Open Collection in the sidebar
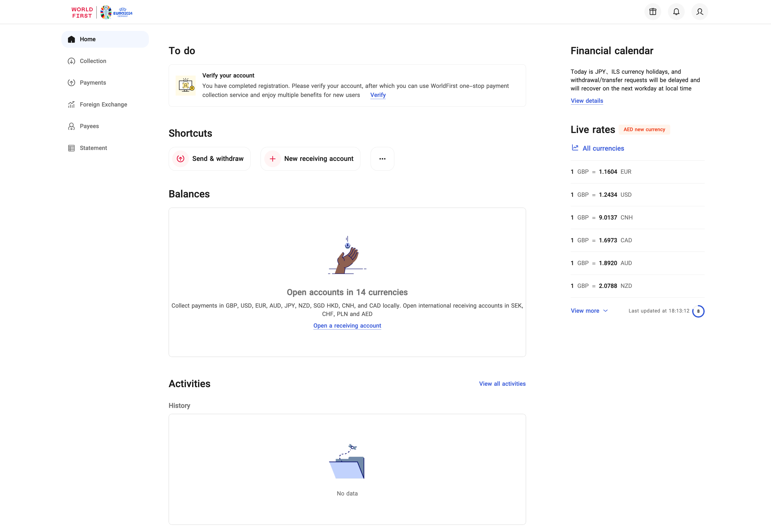Image resolution: width=771 pixels, height=532 pixels. click(x=93, y=61)
